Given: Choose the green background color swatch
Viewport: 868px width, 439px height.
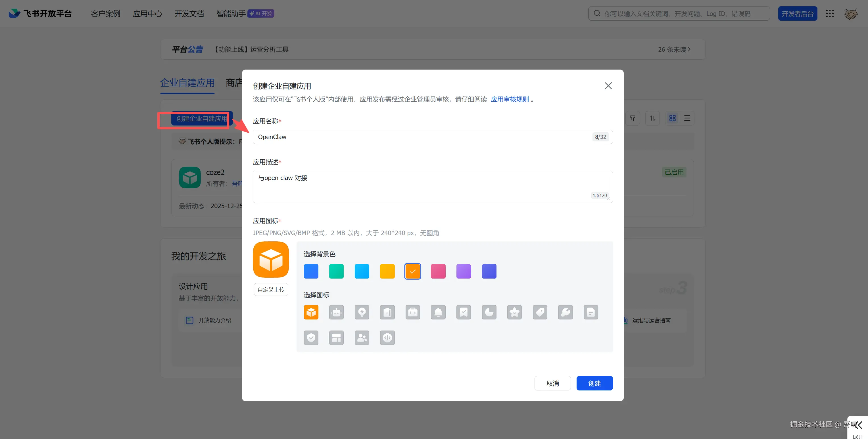Looking at the screenshot, I should [336, 271].
